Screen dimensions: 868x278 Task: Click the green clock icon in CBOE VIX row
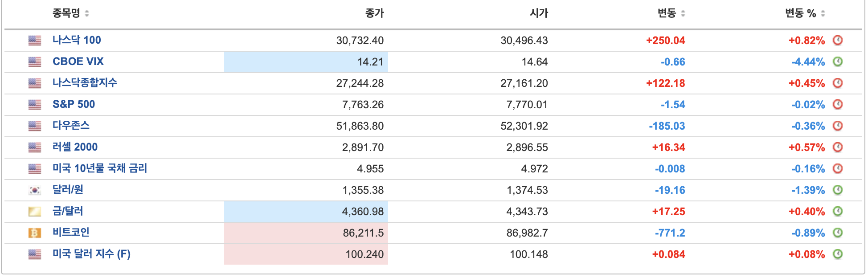[x=838, y=61]
